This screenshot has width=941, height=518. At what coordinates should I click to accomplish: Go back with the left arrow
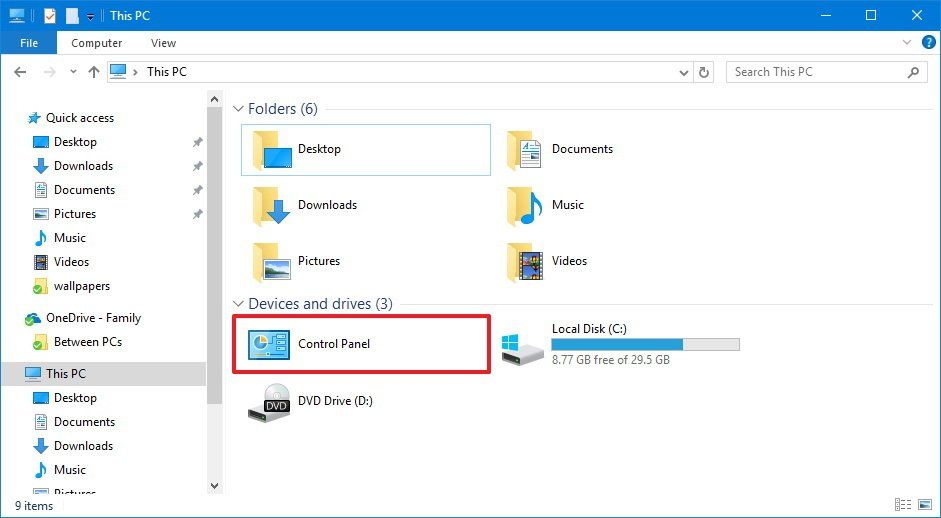[20, 72]
